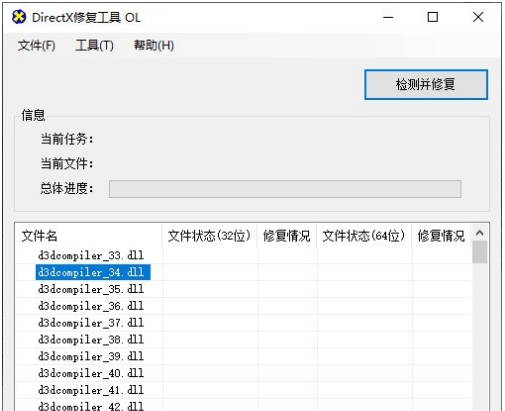Click the 文件状态(64位) column header
Screen dimensions: 505x411
tap(364, 236)
